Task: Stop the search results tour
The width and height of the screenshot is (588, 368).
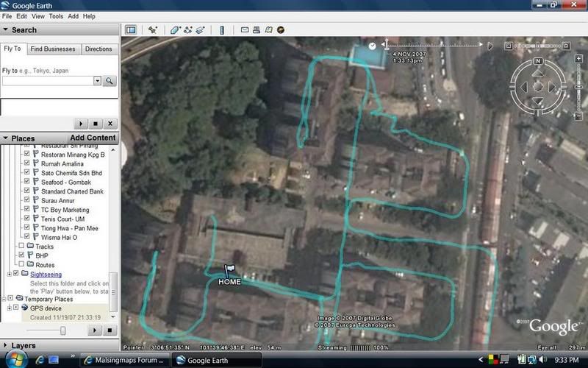Action: (x=96, y=124)
